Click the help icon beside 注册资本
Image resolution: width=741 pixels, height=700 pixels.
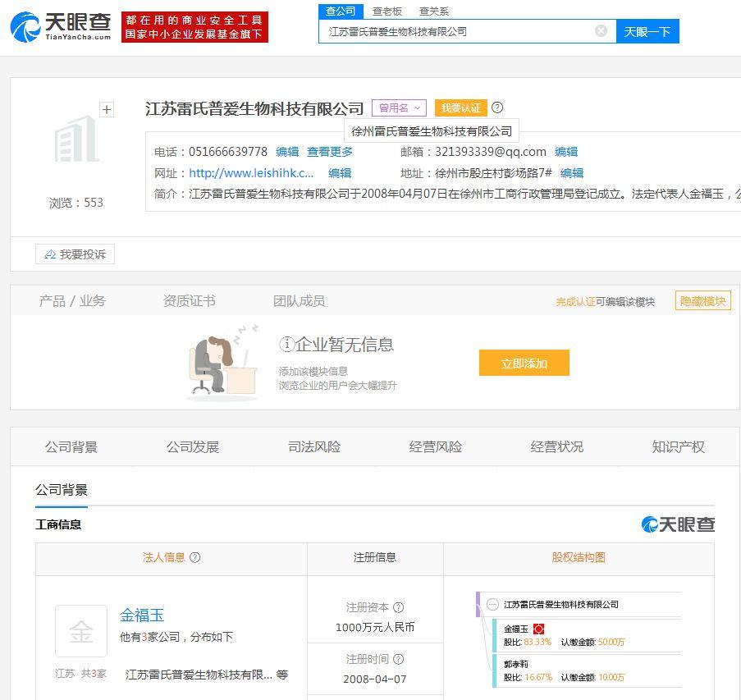click(399, 607)
